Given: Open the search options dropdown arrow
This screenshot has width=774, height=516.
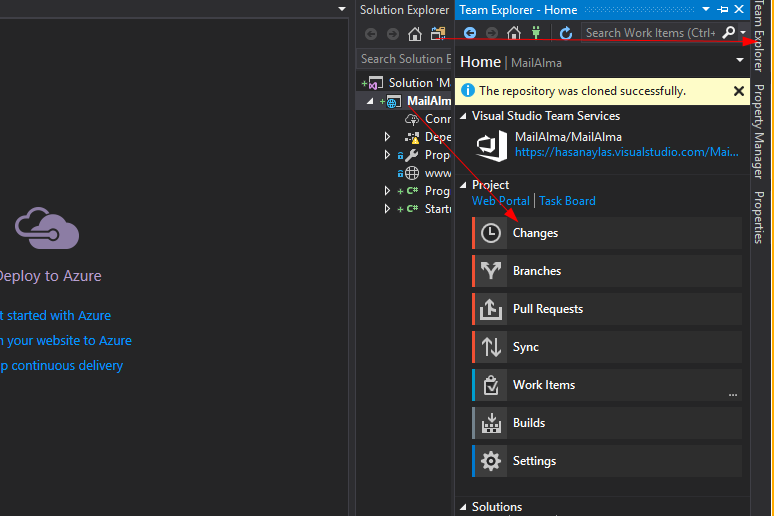Looking at the screenshot, I should pos(743,33).
